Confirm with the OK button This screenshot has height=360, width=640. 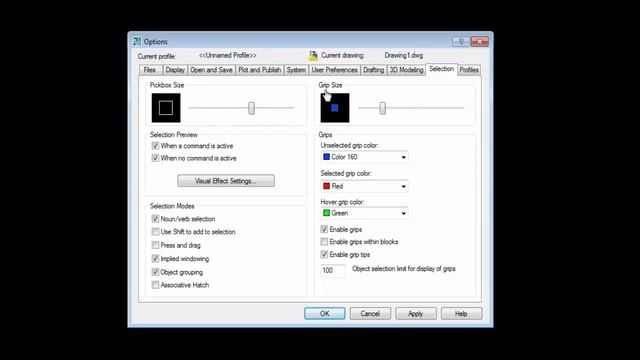(324, 313)
